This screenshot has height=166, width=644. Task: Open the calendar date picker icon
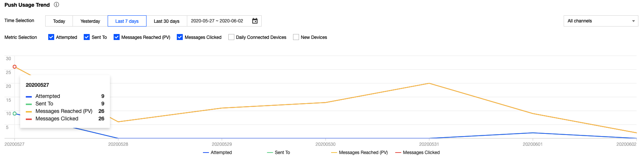pyautogui.click(x=255, y=21)
